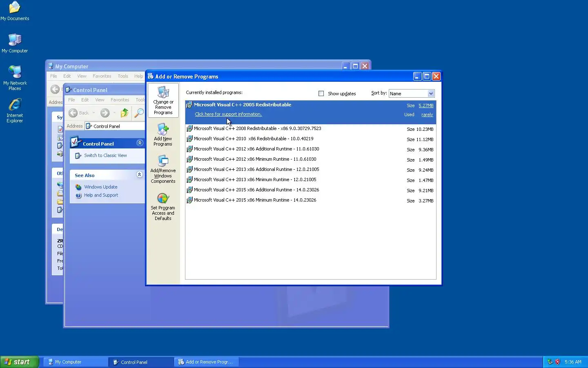Select Microsoft Visual C++ 2008 Redistributable row text
The height and width of the screenshot is (368, 588).
coord(258,128)
